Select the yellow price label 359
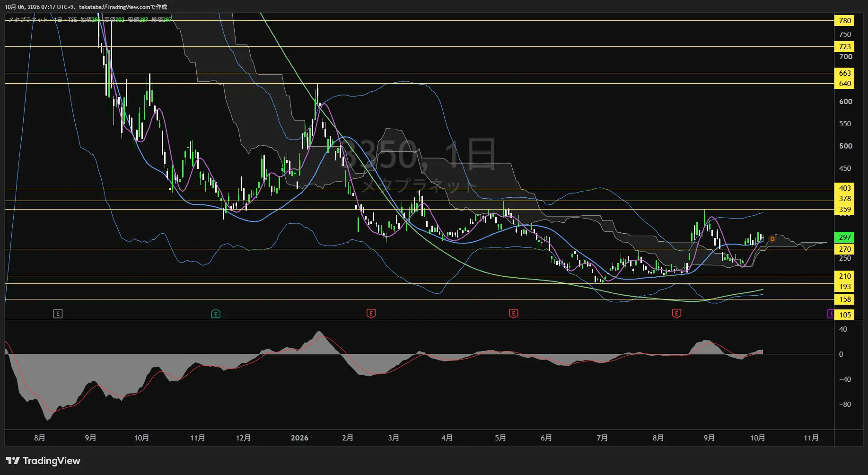 [844, 209]
